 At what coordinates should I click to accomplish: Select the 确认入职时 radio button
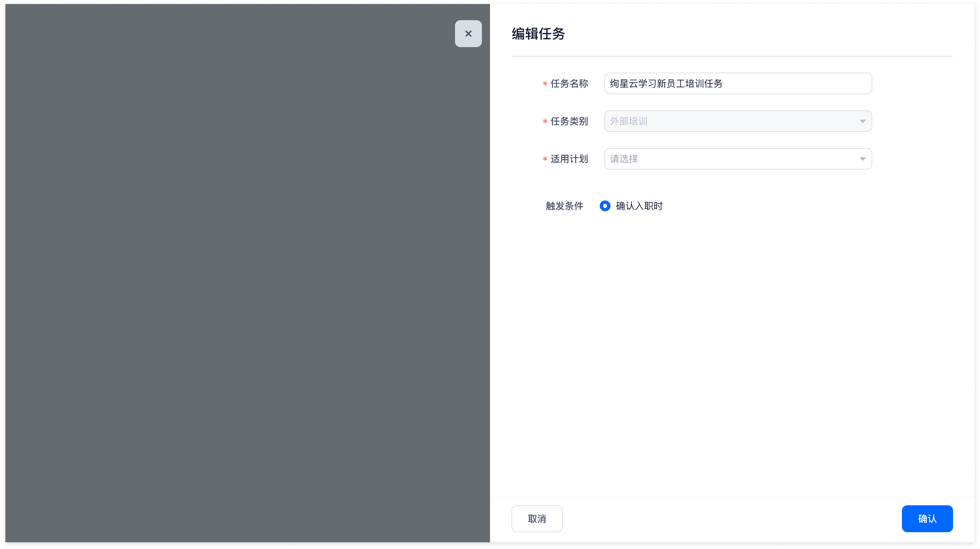[605, 206]
